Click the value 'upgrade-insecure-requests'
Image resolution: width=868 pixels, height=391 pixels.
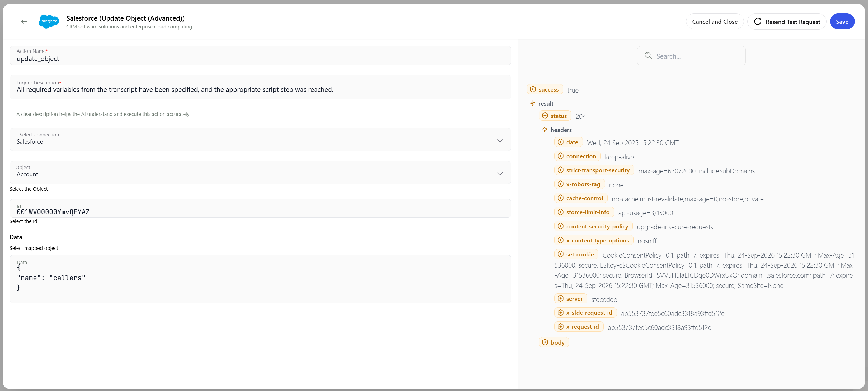click(675, 227)
